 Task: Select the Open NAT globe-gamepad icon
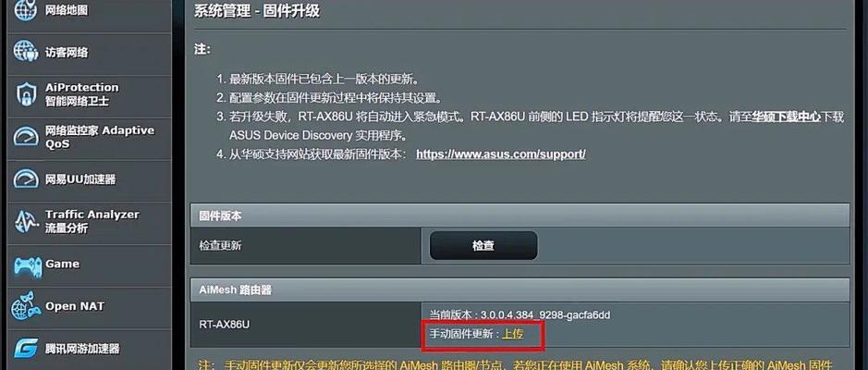pos(26,306)
